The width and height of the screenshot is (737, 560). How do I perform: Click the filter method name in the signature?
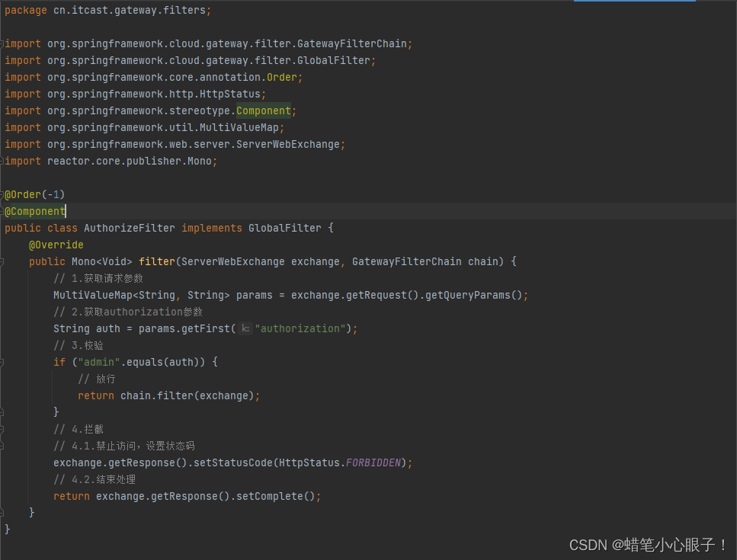[157, 261]
